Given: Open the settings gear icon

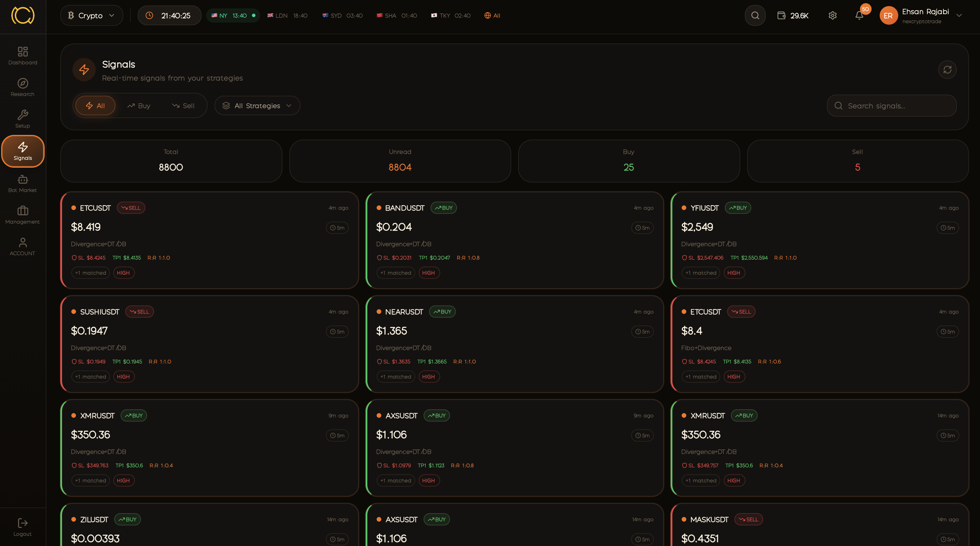Looking at the screenshot, I should 832,16.
